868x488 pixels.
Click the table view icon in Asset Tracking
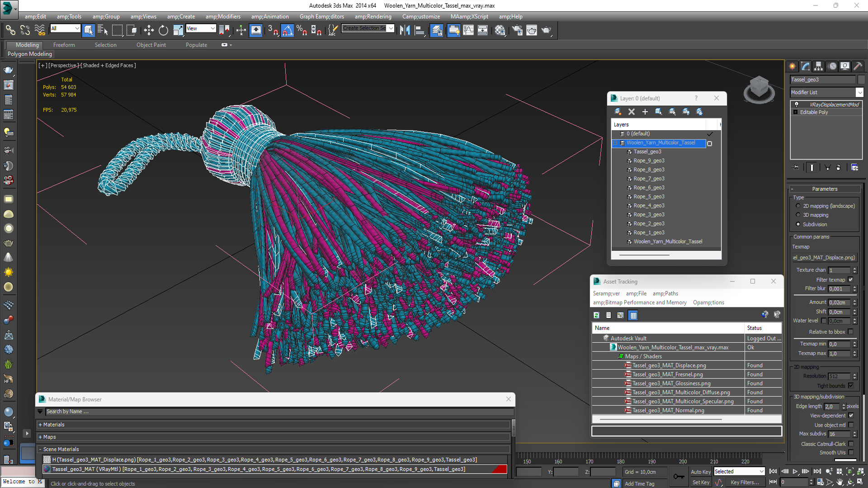coord(633,315)
